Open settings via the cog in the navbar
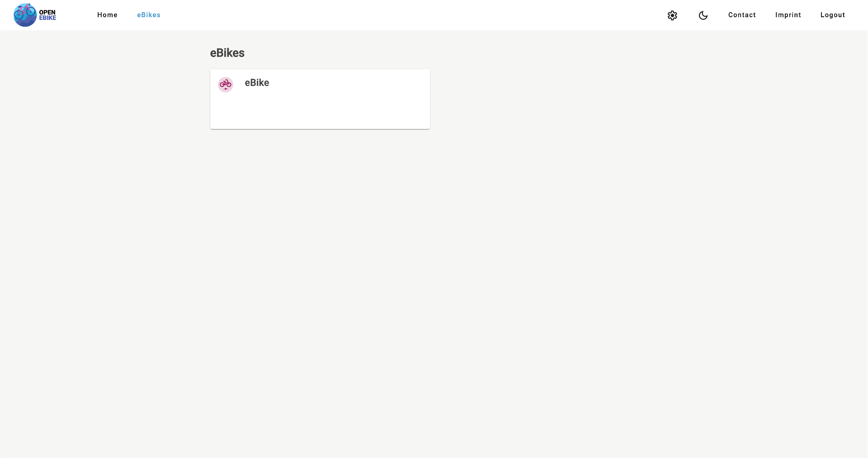This screenshot has height=458, width=868. (x=672, y=15)
